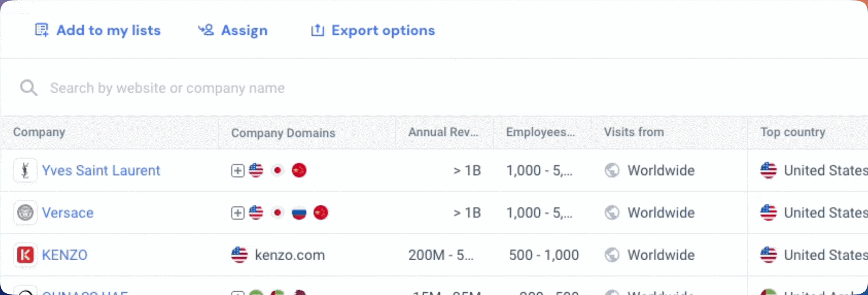The height and width of the screenshot is (295, 868).
Task: Expand Versace domains plus icon
Action: (x=238, y=213)
